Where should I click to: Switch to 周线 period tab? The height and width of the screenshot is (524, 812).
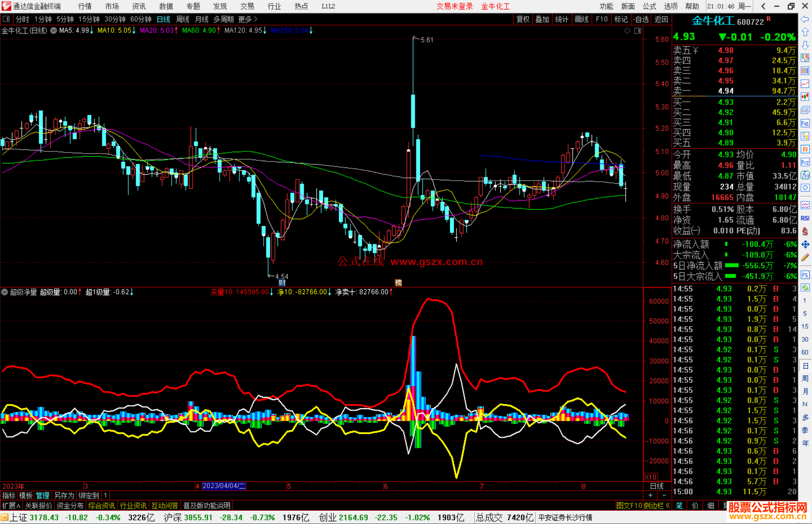(183, 19)
